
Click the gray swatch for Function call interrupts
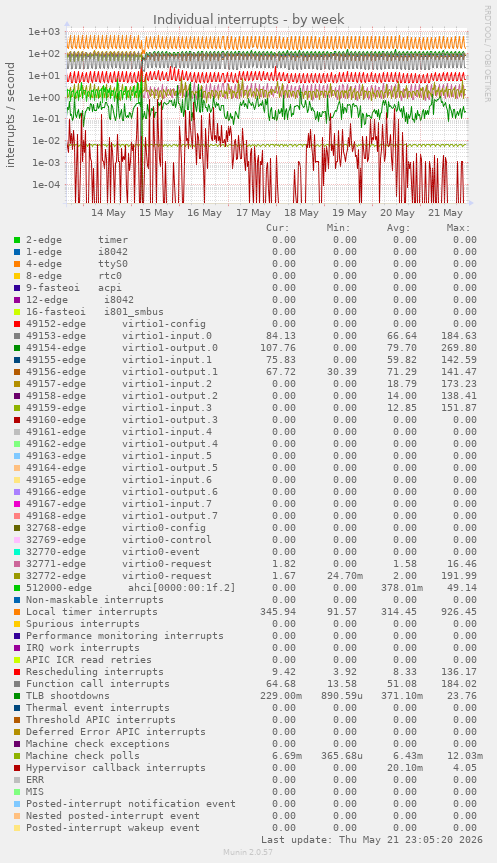[x=17, y=684]
